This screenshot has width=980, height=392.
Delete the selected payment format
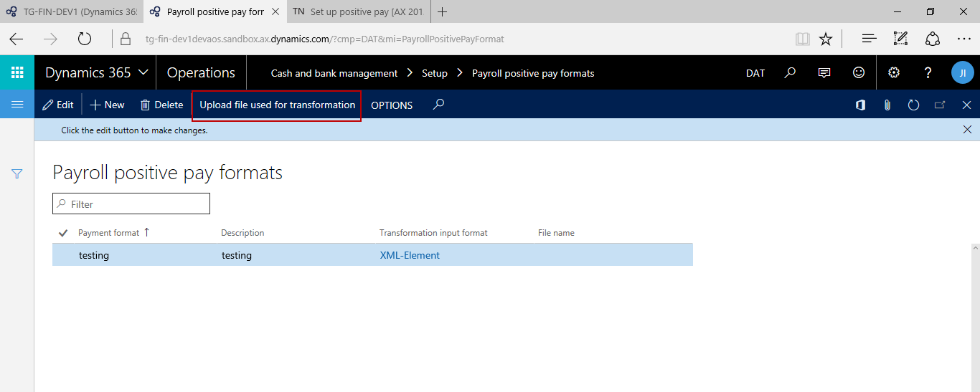click(x=161, y=105)
